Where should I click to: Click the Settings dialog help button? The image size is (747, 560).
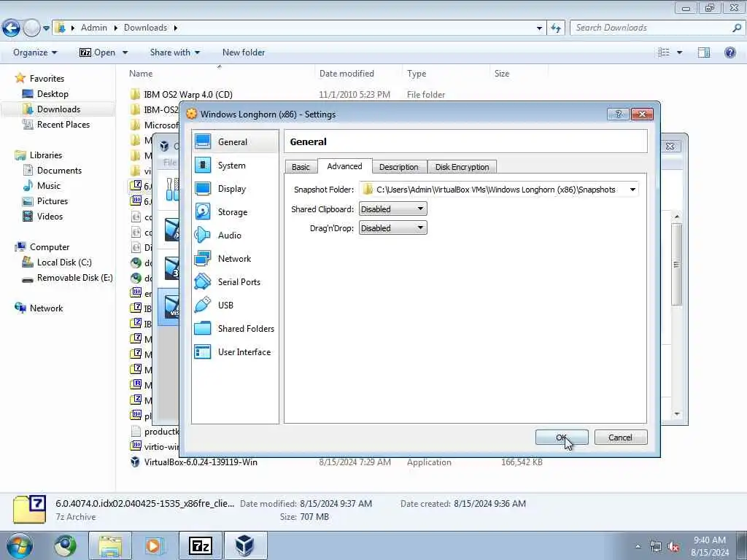[618, 114]
